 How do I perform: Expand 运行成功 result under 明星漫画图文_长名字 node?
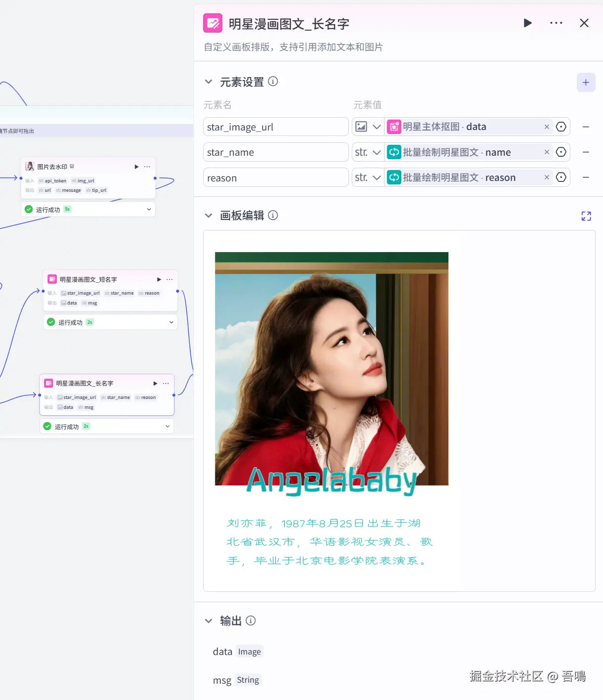(168, 426)
